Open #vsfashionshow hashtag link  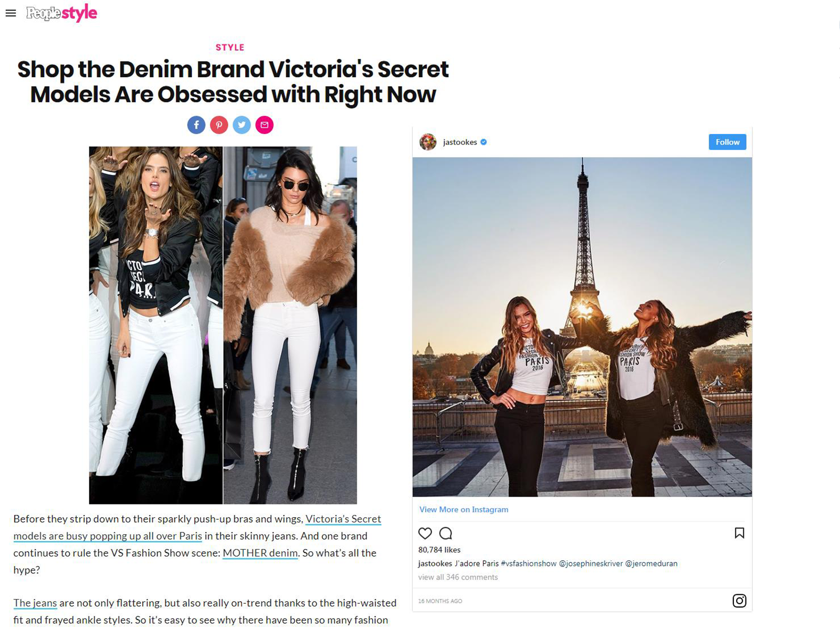tap(529, 563)
